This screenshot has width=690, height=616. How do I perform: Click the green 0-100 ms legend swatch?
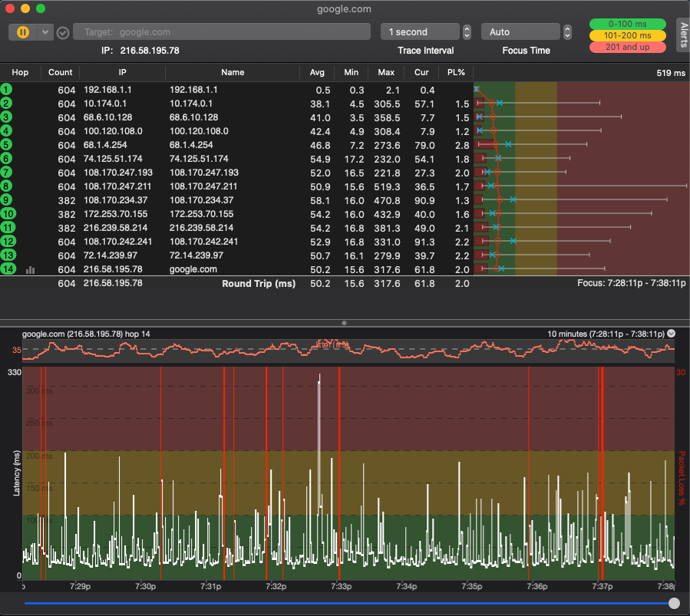click(627, 24)
